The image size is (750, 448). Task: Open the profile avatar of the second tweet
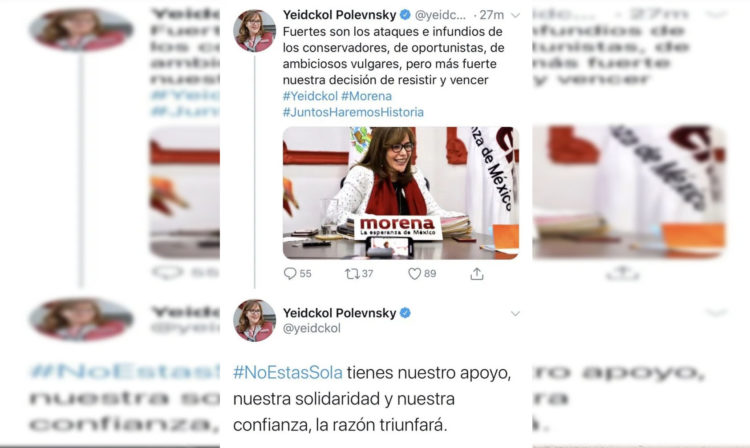pyautogui.click(x=254, y=320)
